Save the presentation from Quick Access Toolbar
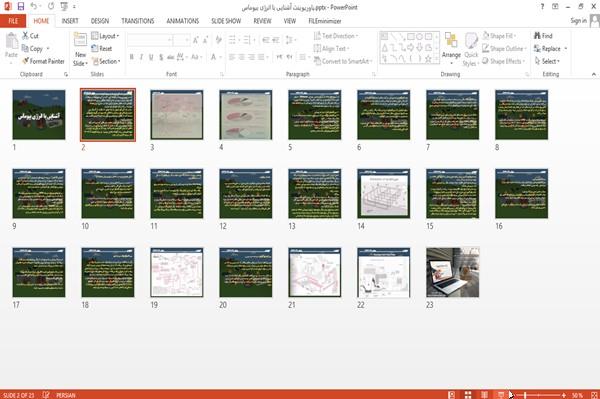 point(21,6)
